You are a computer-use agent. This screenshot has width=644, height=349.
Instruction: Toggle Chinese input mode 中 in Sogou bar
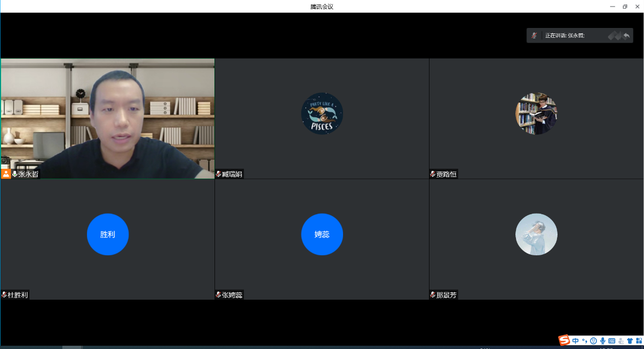click(576, 341)
